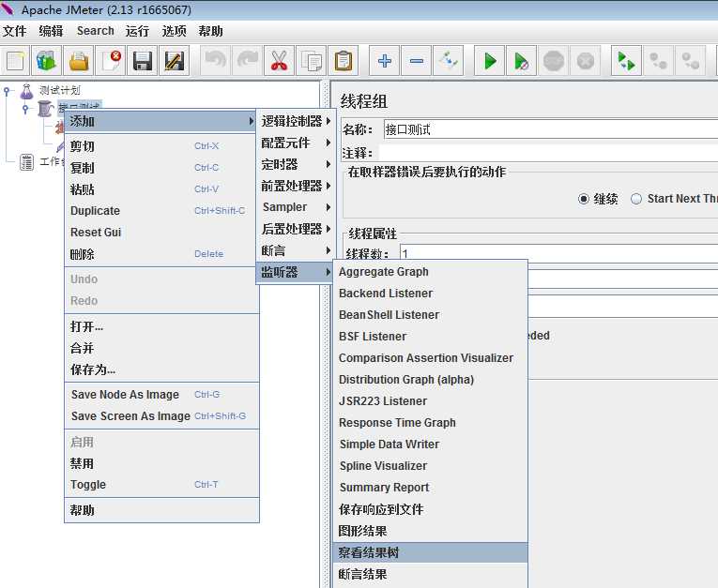Click the Paste clipboard icon
The image size is (718, 588).
[x=343, y=60]
